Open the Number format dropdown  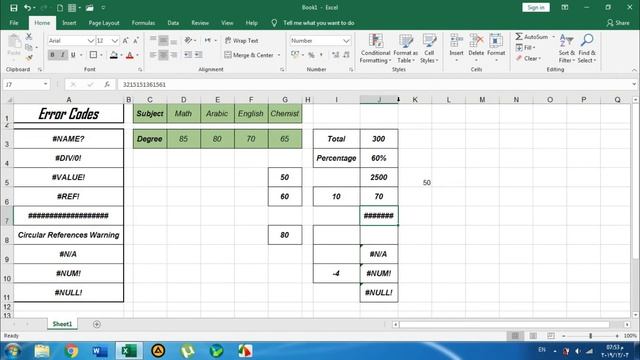click(346, 41)
